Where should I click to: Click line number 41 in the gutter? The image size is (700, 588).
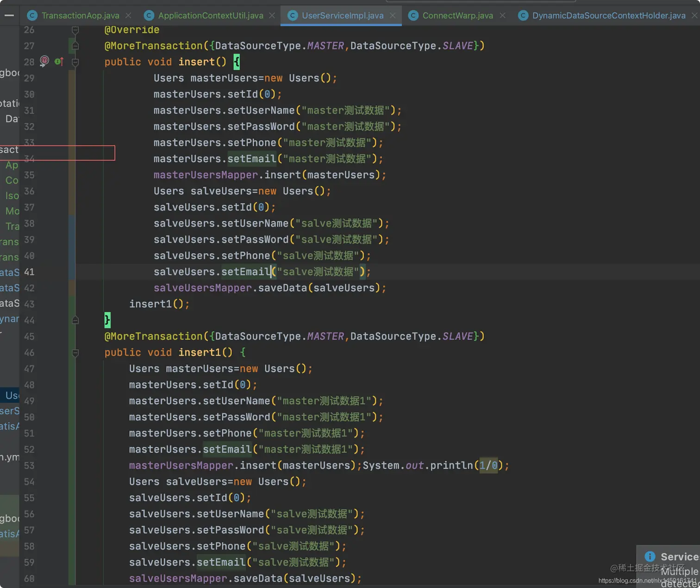[29, 272]
